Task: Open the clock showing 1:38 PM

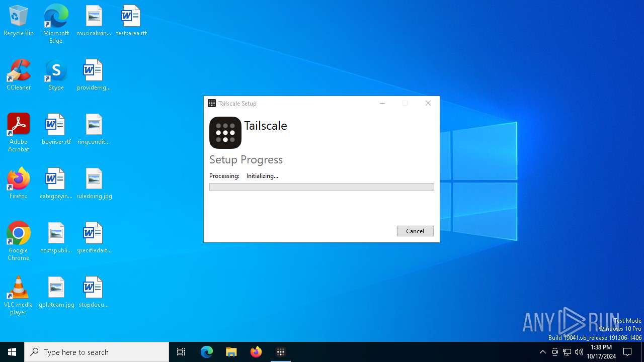Action: coord(601,352)
